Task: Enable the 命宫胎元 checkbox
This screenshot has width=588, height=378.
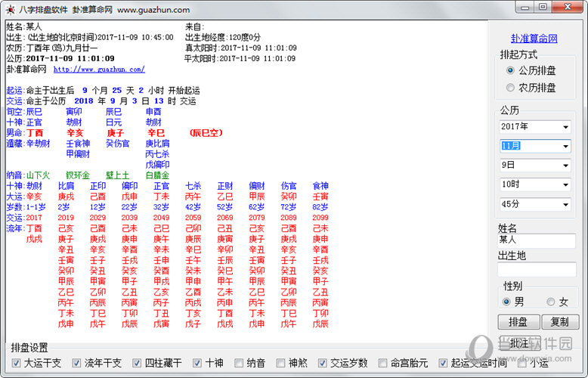Action: point(383,363)
